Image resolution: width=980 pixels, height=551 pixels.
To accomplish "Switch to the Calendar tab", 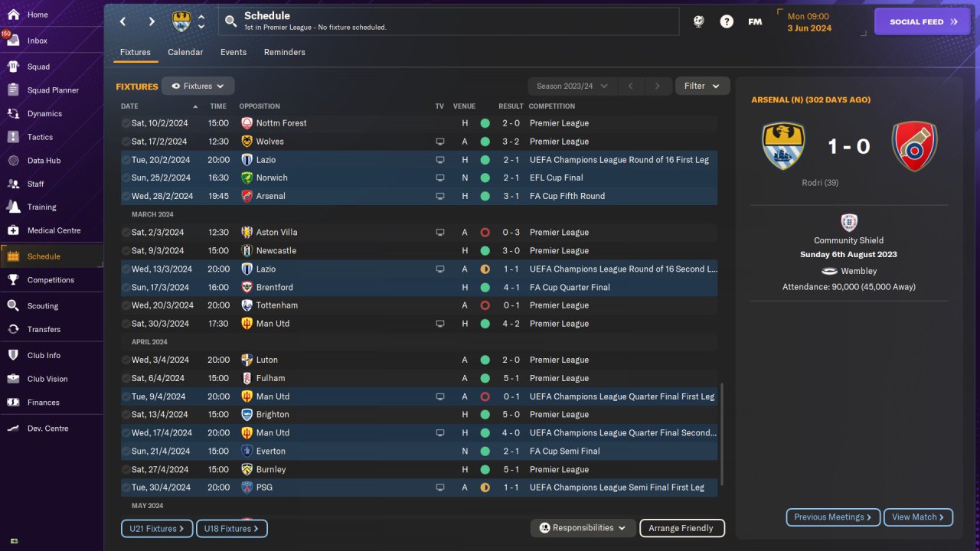I will [185, 52].
